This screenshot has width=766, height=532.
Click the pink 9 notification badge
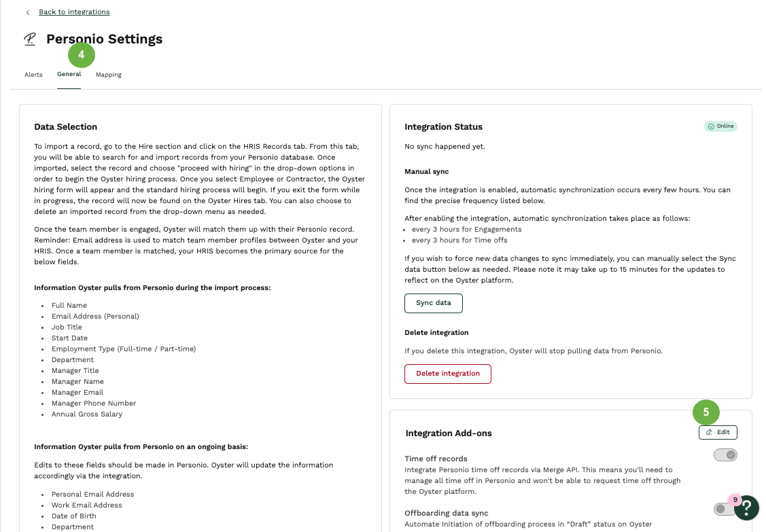(735, 500)
